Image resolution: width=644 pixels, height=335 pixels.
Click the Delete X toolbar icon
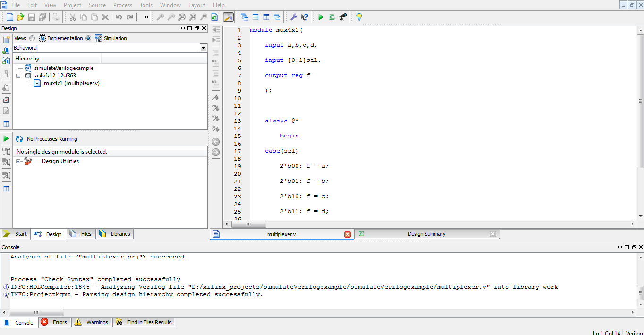click(x=105, y=17)
